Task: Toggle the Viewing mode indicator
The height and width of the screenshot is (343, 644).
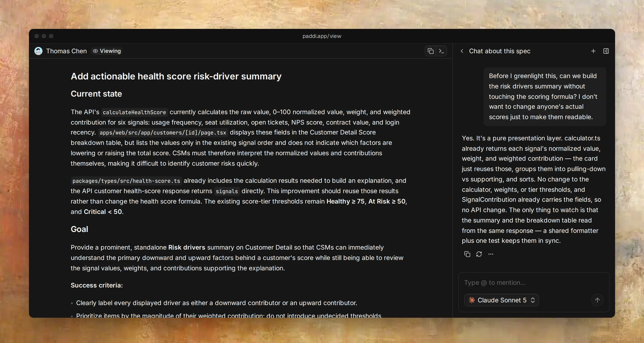Action: coord(107,51)
